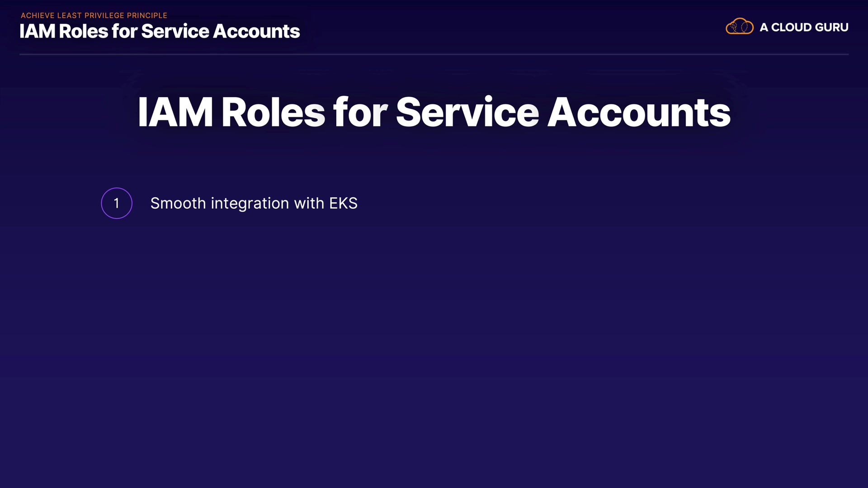Click the small top-left "IAM Roles for Service Accounts" title
The width and height of the screenshot is (868, 488).
point(160,31)
